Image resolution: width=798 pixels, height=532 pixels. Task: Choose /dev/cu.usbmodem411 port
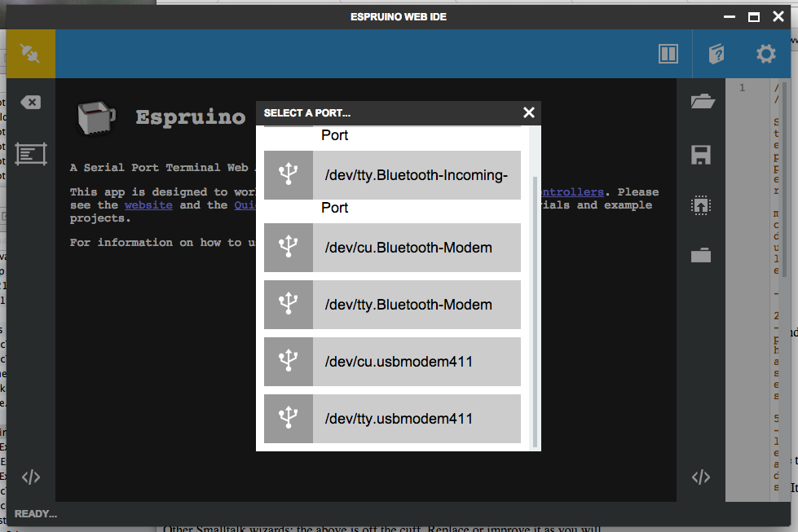[392, 362]
